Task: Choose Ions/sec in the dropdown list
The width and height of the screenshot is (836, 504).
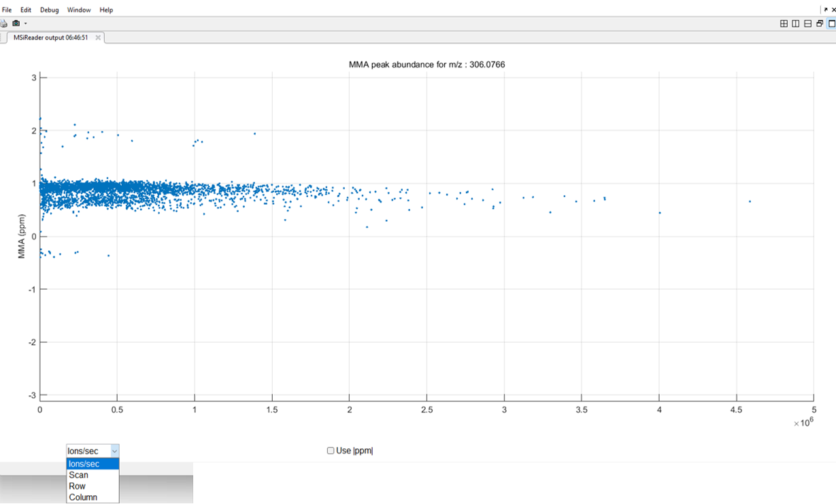Action: pyautogui.click(x=93, y=464)
